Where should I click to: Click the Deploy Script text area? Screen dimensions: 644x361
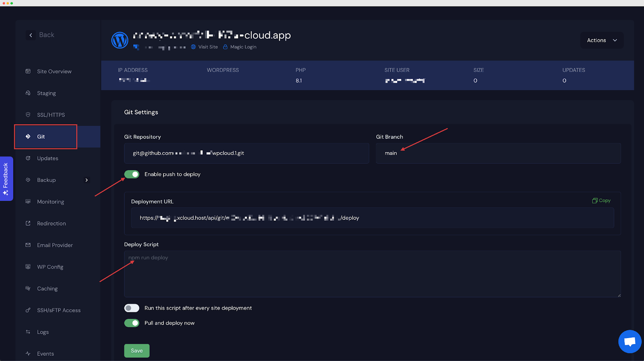(x=372, y=274)
